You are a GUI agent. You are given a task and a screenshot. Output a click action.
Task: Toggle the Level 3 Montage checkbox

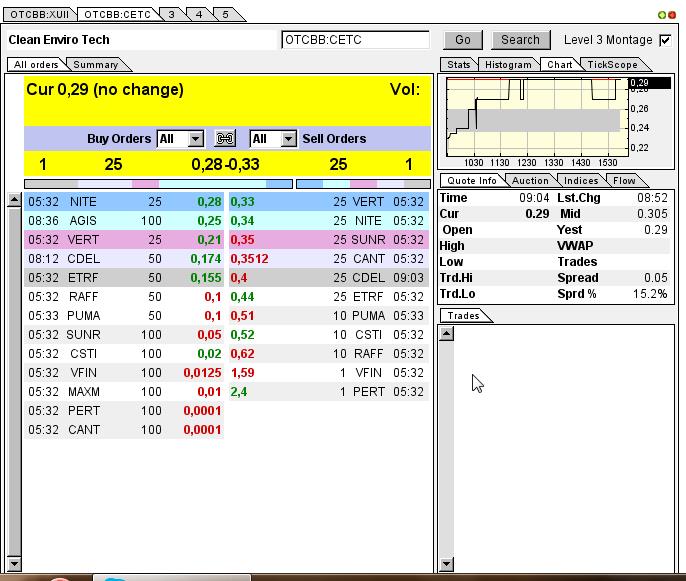665,40
